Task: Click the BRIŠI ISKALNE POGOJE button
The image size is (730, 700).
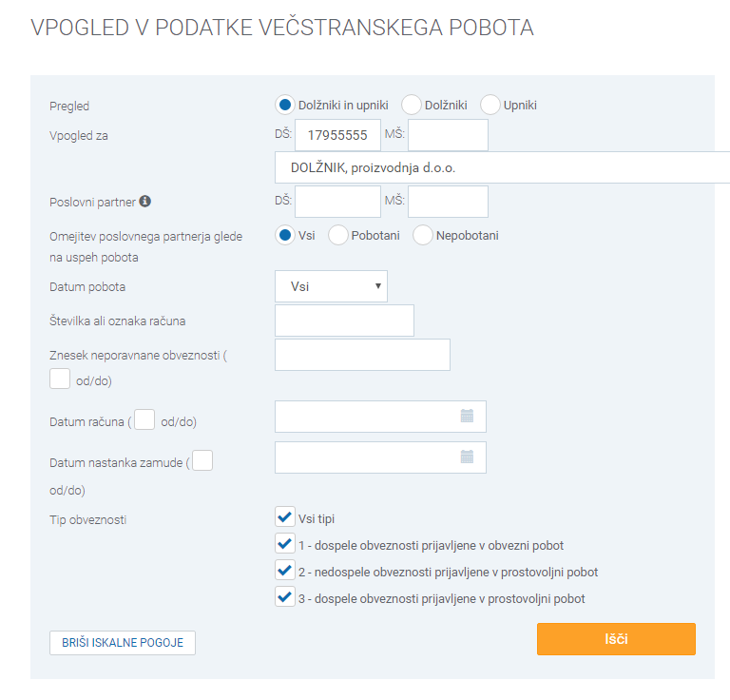Action: (123, 643)
